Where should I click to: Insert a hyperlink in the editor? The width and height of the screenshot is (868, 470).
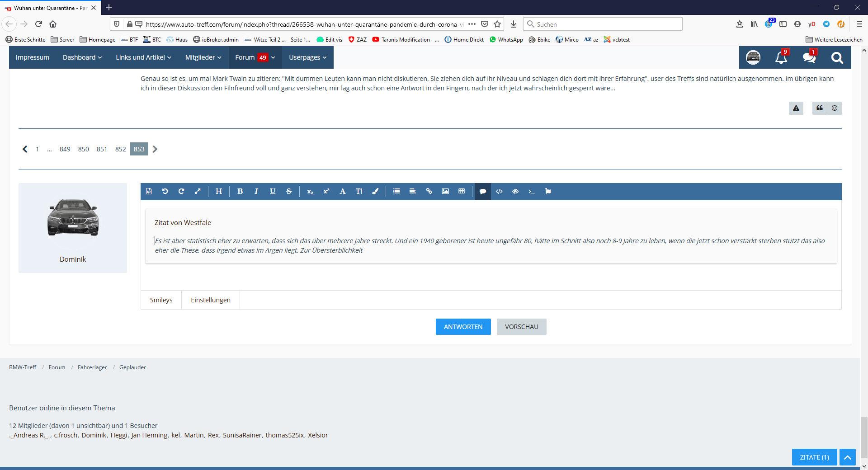(429, 191)
